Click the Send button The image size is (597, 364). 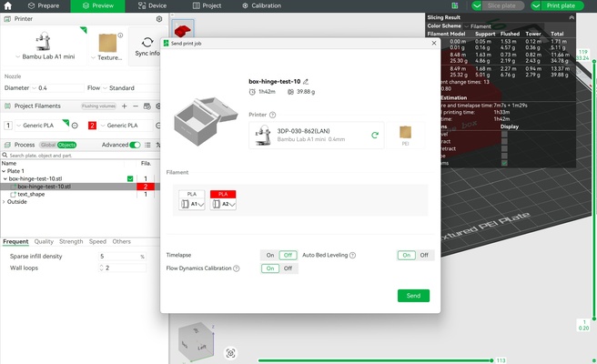tap(413, 296)
